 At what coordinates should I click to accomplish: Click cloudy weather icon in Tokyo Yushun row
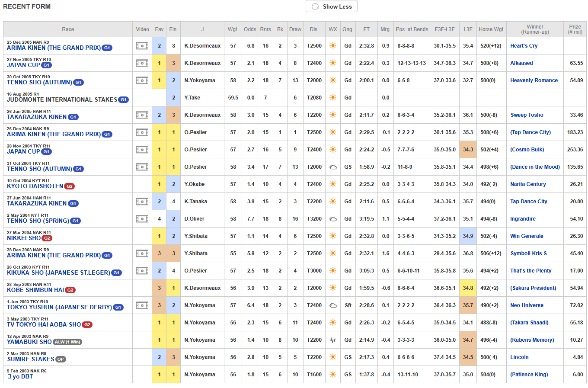(333, 305)
